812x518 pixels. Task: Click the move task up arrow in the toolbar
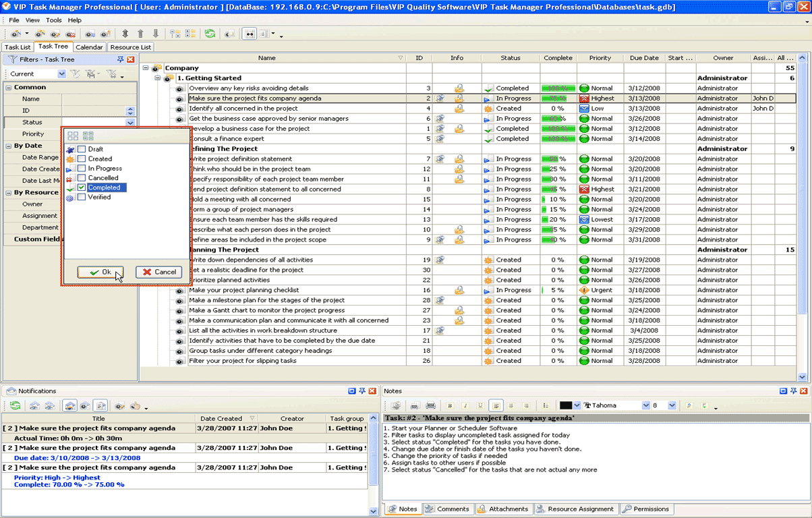point(140,34)
